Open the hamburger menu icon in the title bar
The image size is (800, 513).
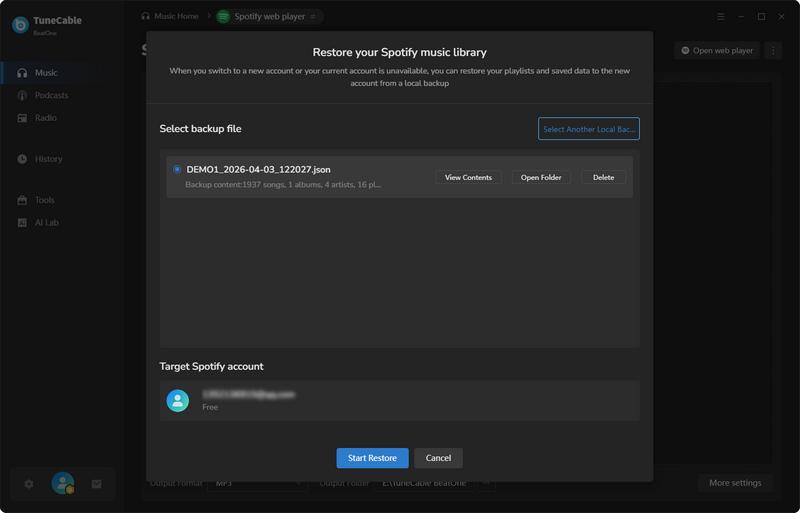point(720,17)
